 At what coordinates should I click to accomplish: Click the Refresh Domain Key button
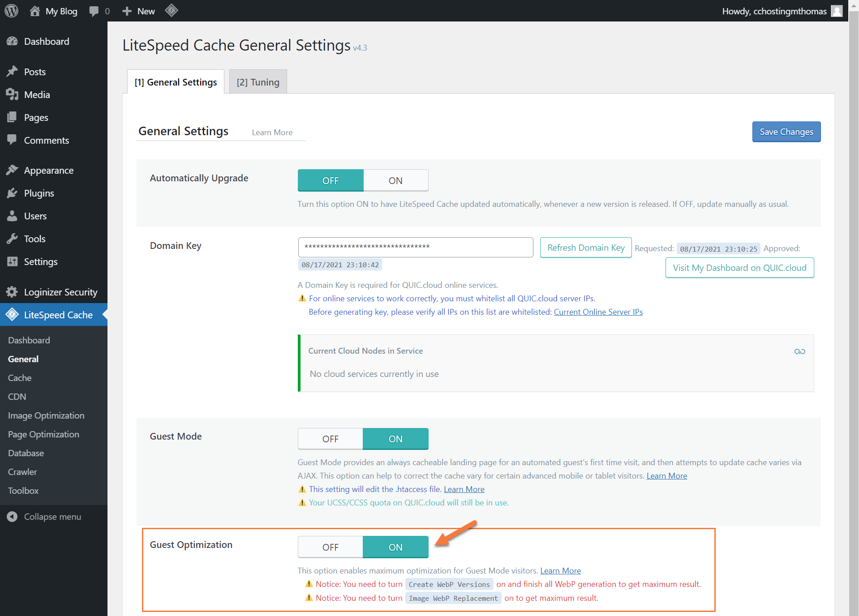point(585,248)
